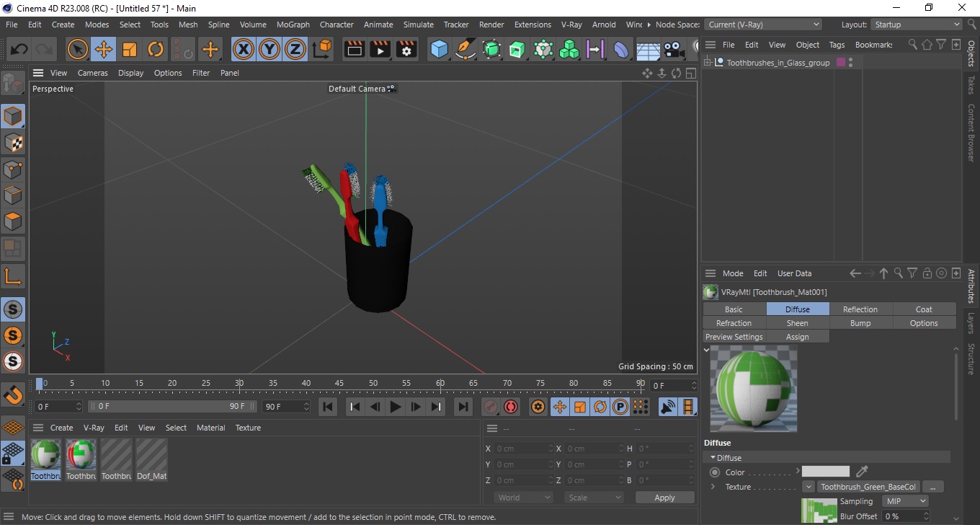Click Go to Start of timeline
Screen dimensions: 980x525
pyautogui.click(x=328, y=407)
